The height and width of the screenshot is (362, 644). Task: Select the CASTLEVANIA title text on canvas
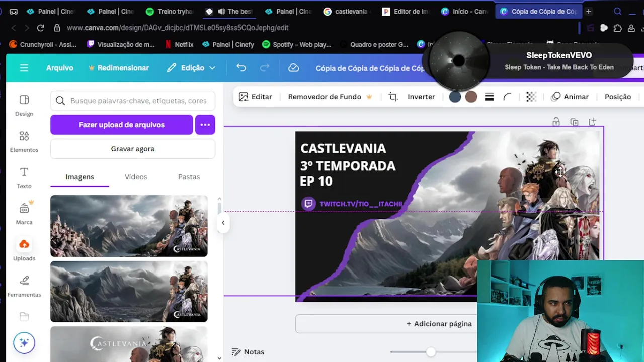[343, 148]
